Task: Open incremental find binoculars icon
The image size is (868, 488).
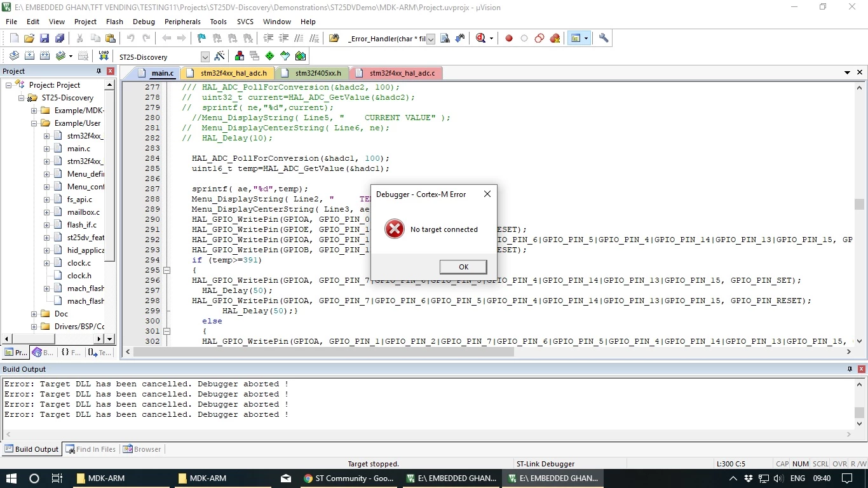Action: coord(460,38)
